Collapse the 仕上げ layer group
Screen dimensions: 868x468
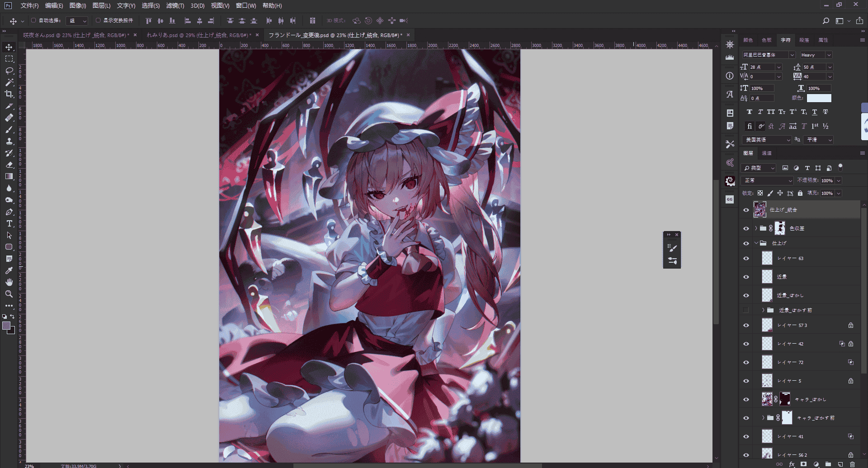756,243
